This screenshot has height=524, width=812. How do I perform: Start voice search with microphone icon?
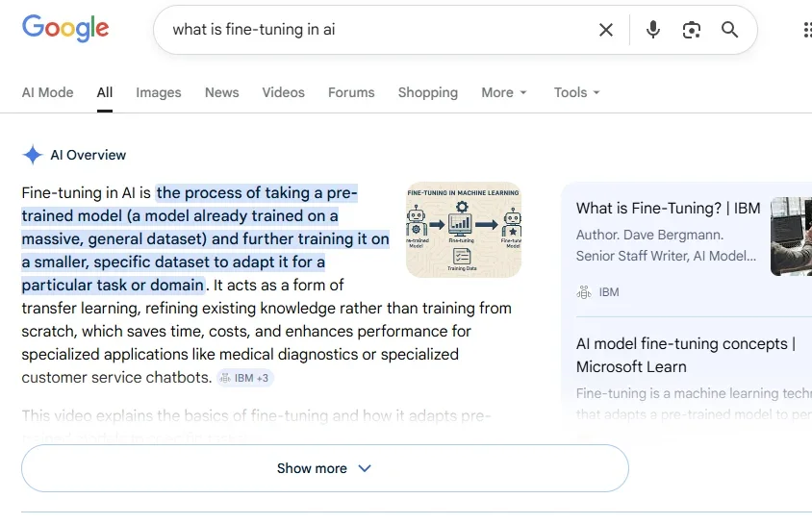[653, 30]
